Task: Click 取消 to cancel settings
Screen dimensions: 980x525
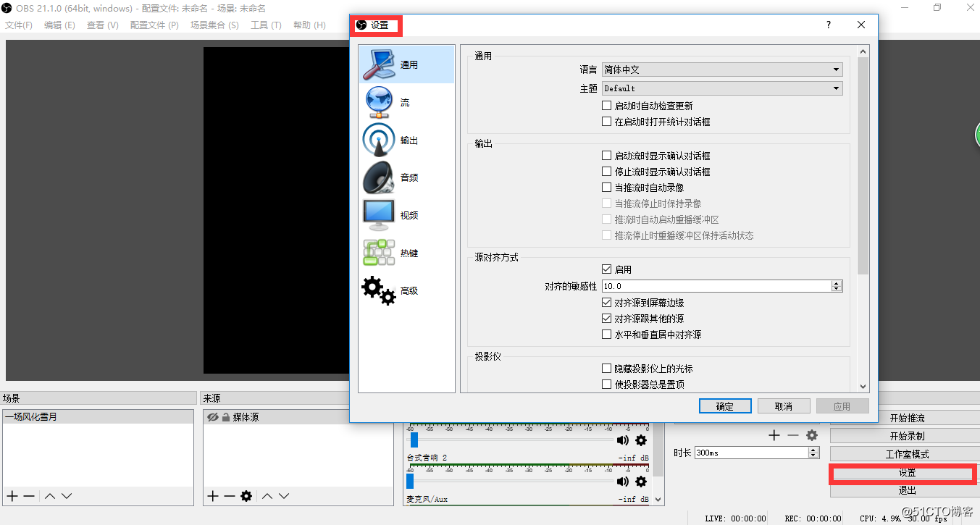Action: [784, 406]
